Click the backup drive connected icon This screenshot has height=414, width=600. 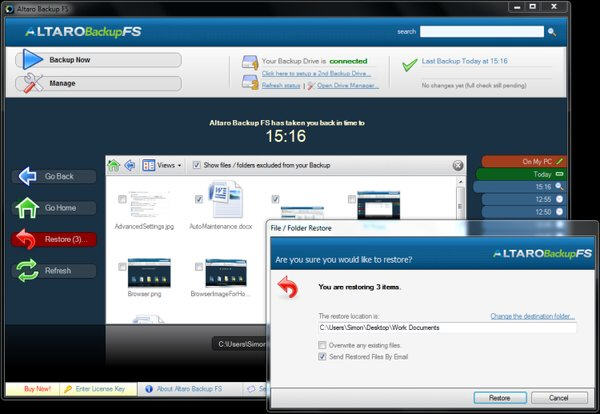(x=250, y=62)
